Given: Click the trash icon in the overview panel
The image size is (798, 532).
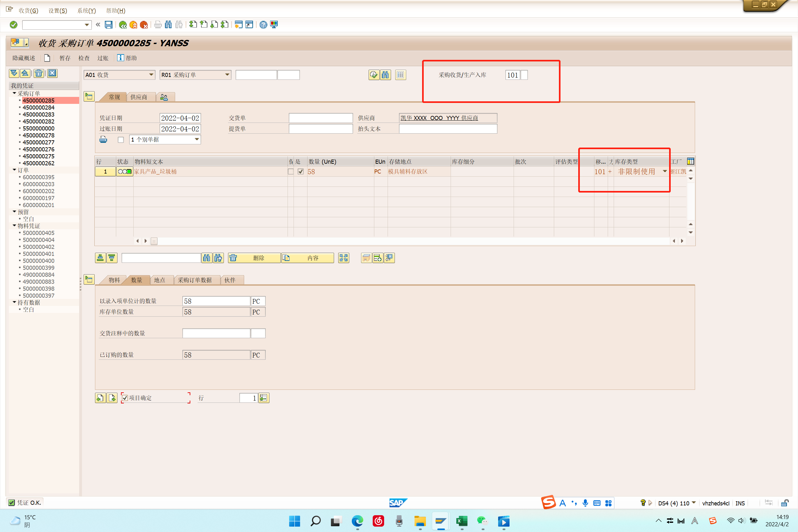Looking at the screenshot, I should tap(39, 73).
